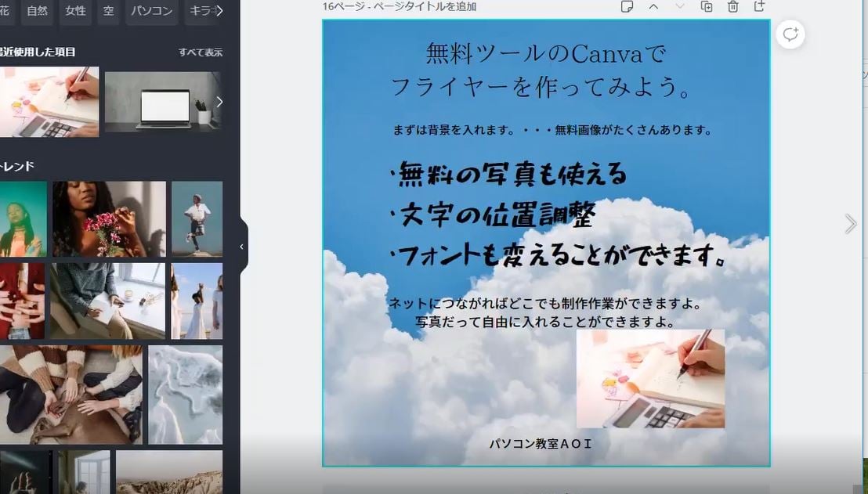This screenshot has height=494, width=868.
Task: Move the page down with the arrow icon
Action: 680,6
